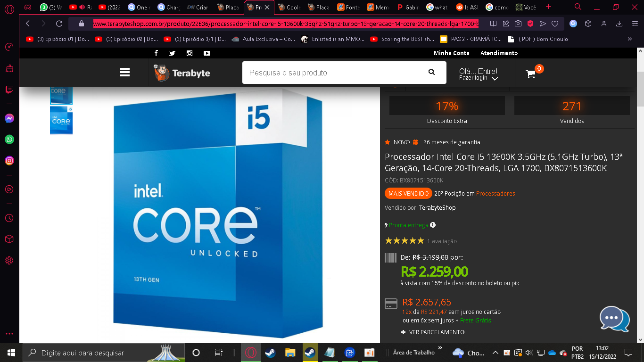The height and width of the screenshot is (362, 644).
Task: Expand Área de Trabalho toolbar chevron
Action: point(440,348)
